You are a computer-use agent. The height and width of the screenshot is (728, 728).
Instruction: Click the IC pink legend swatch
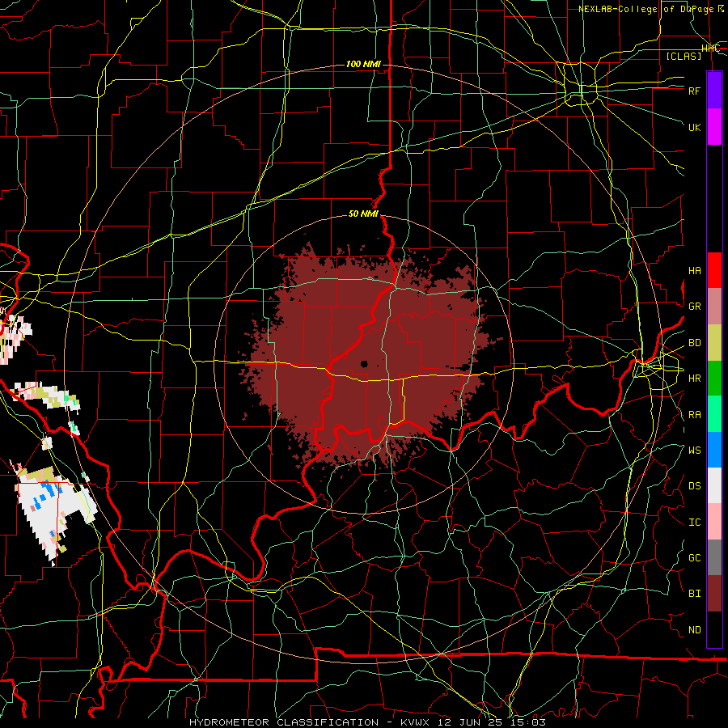714,522
